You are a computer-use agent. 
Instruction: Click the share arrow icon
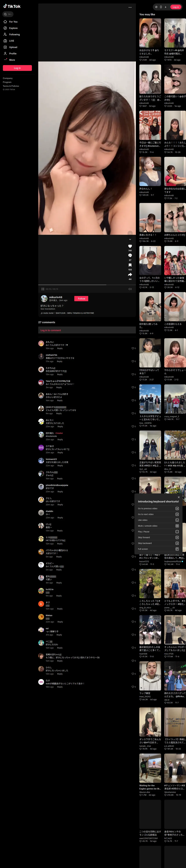click(x=130, y=275)
